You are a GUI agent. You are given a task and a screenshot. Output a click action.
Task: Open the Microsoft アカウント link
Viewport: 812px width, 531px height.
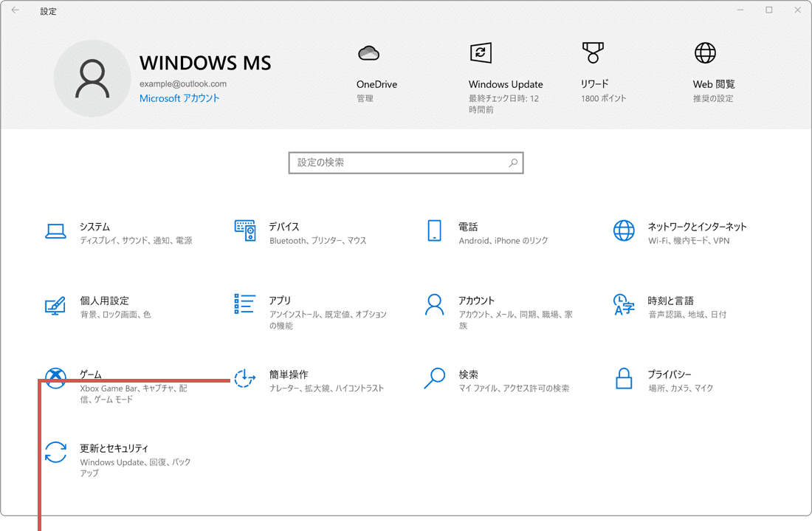point(177,97)
